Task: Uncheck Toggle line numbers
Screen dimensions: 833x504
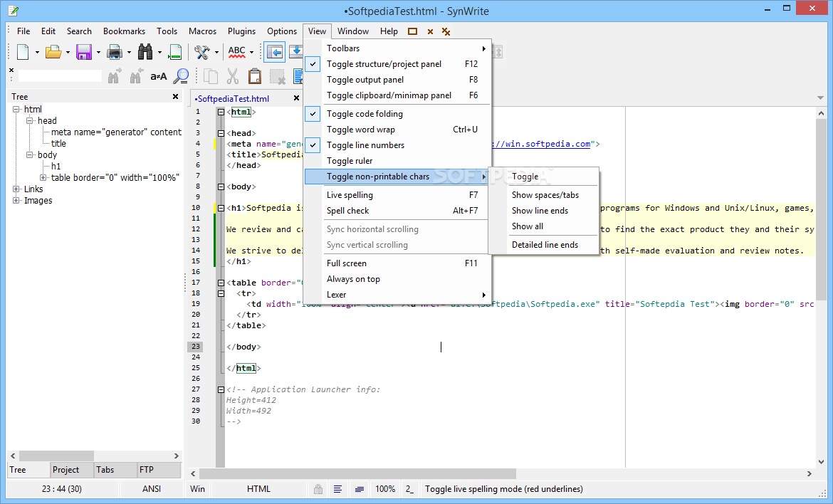Action: click(397, 145)
